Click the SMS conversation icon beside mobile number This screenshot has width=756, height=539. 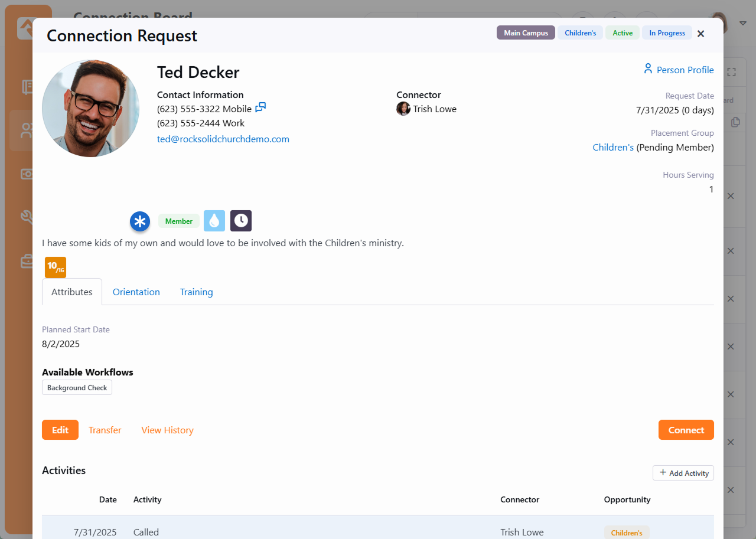[260, 108]
